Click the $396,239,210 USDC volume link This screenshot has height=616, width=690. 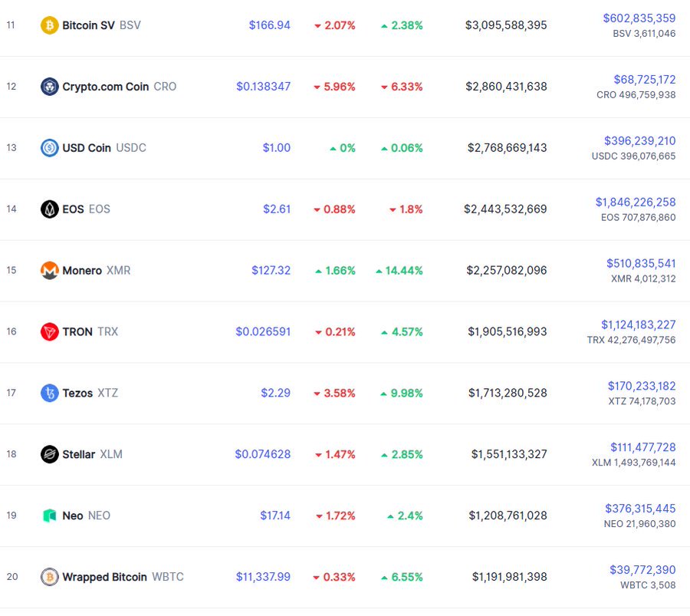click(x=640, y=140)
